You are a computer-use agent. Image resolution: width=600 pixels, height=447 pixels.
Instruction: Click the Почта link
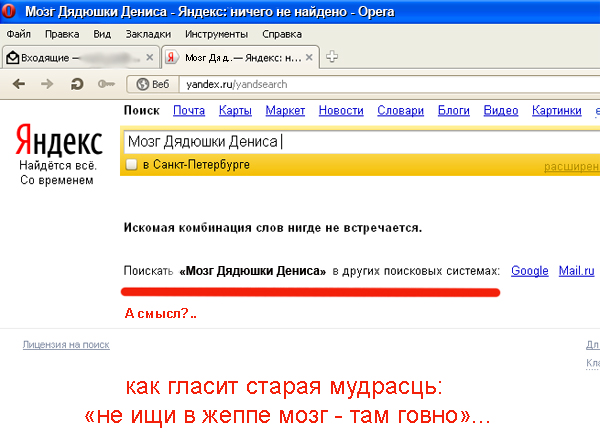(x=189, y=110)
